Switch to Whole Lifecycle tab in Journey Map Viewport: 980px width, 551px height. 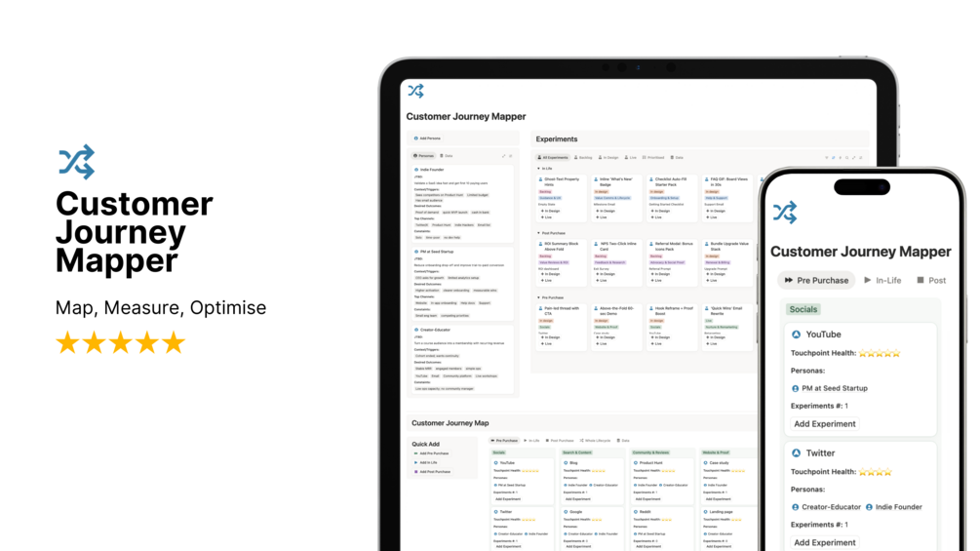point(596,441)
